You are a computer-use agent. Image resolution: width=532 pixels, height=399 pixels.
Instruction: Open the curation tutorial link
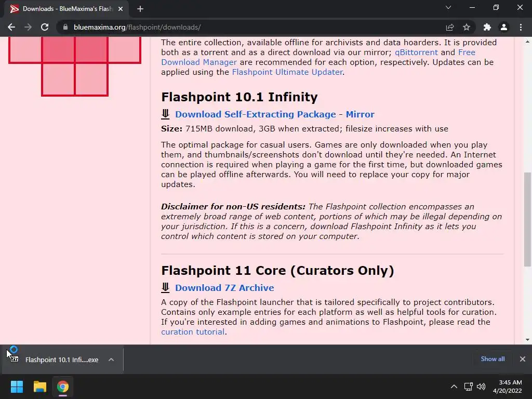point(192,332)
